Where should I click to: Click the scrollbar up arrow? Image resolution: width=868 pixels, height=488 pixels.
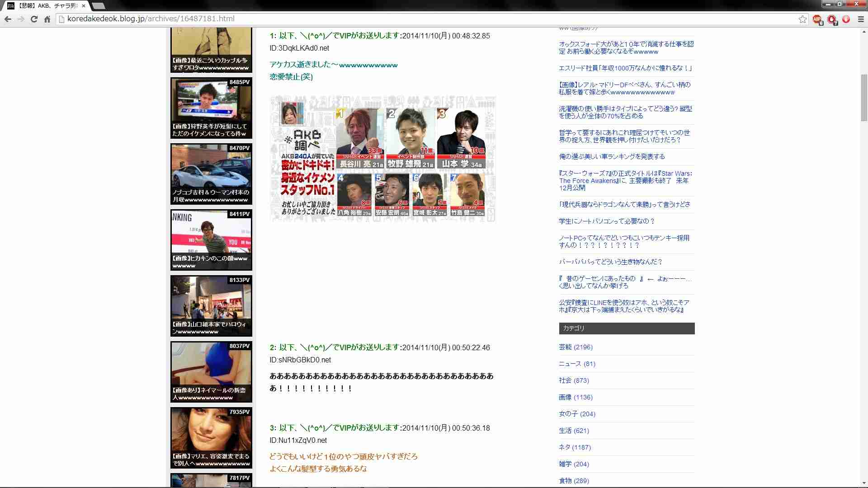tap(864, 31)
